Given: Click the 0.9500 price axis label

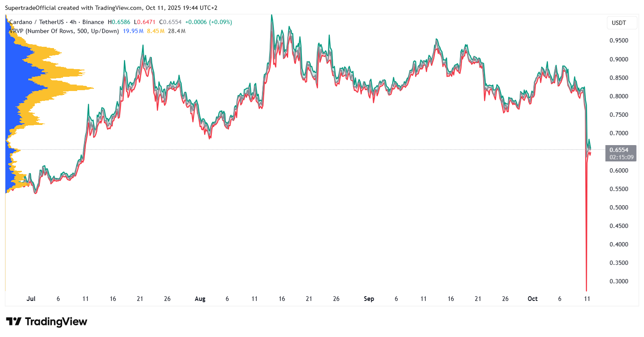Looking at the screenshot, I should tap(619, 41).
